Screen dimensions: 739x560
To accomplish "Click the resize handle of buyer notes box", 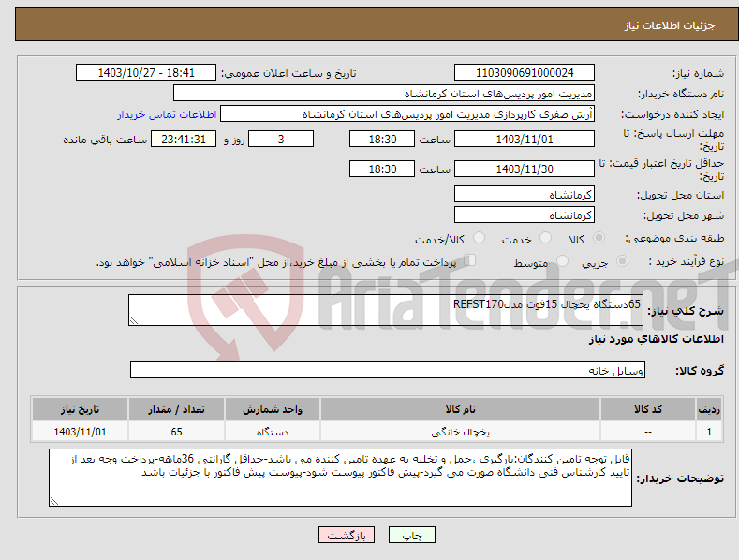I will pyautogui.click(x=54, y=501).
